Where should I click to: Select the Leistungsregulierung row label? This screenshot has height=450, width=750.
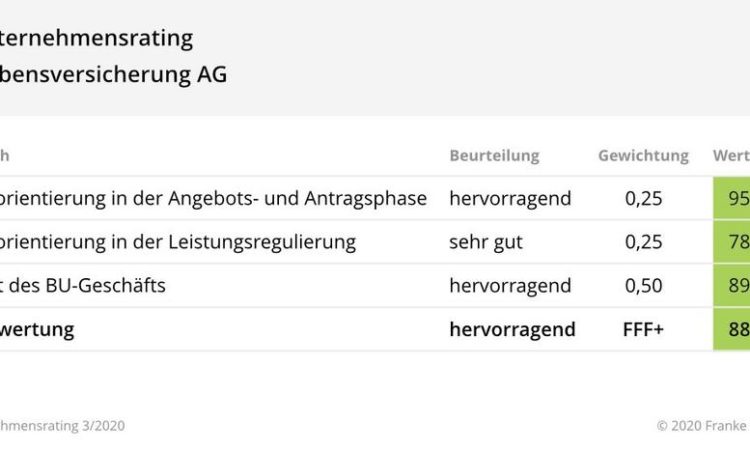(x=178, y=242)
